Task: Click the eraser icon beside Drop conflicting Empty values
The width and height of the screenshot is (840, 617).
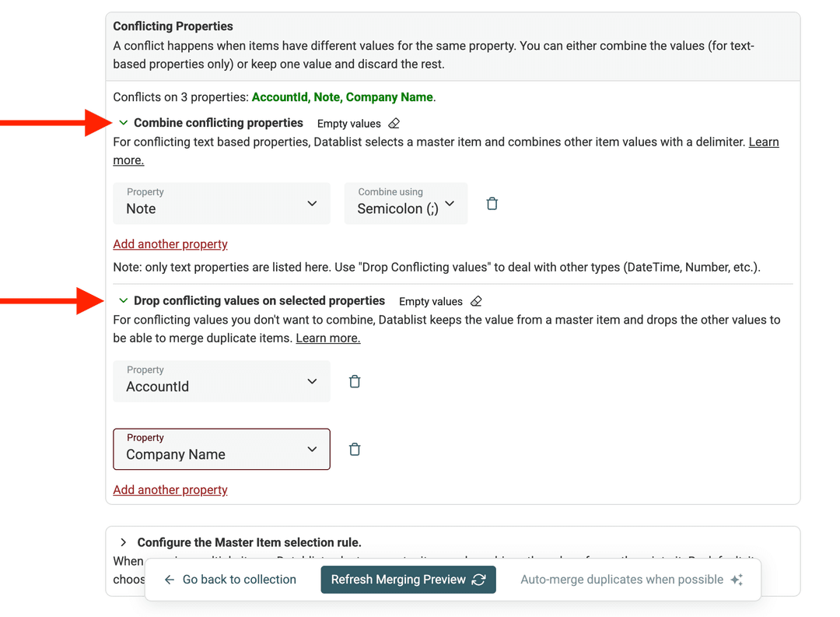Action: pos(476,301)
